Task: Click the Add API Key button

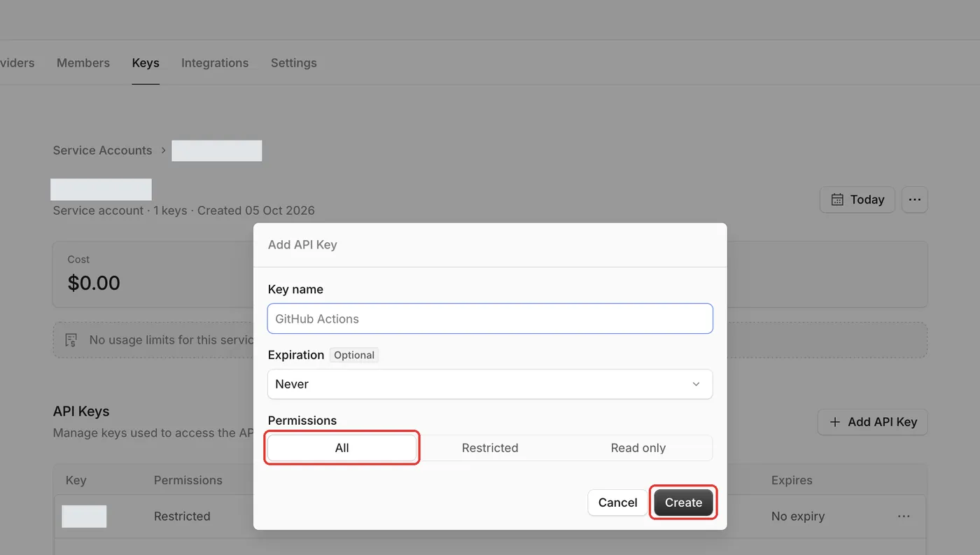Action: (872, 422)
